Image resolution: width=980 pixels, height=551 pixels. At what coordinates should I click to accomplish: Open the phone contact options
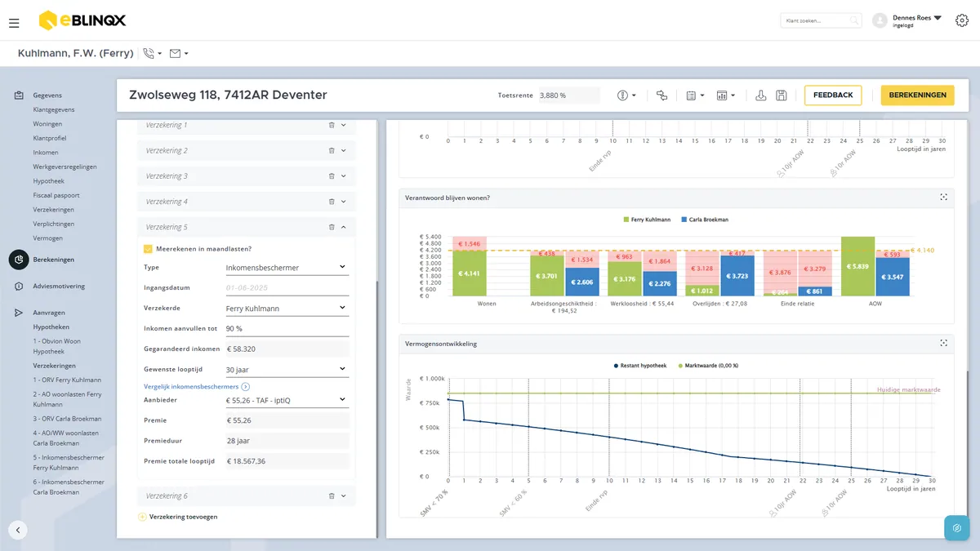152,53
